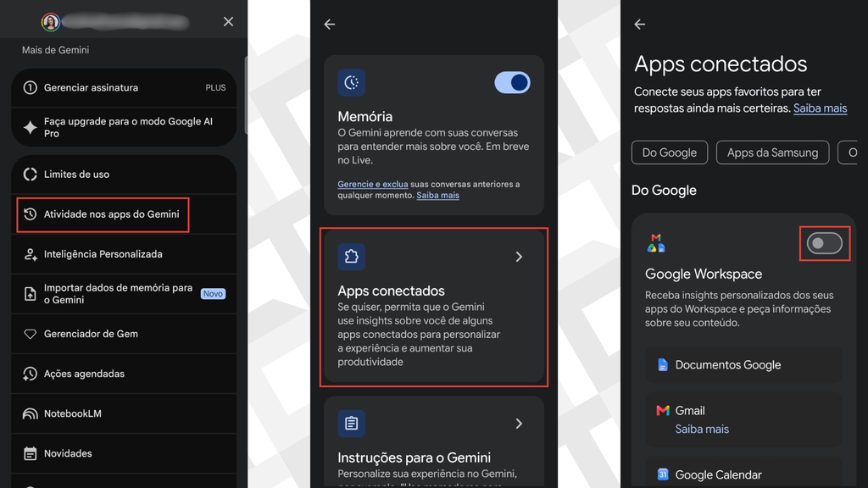Click the Ações agendadas clock icon
The height and width of the screenshot is (488, 868).
(30, 374)
